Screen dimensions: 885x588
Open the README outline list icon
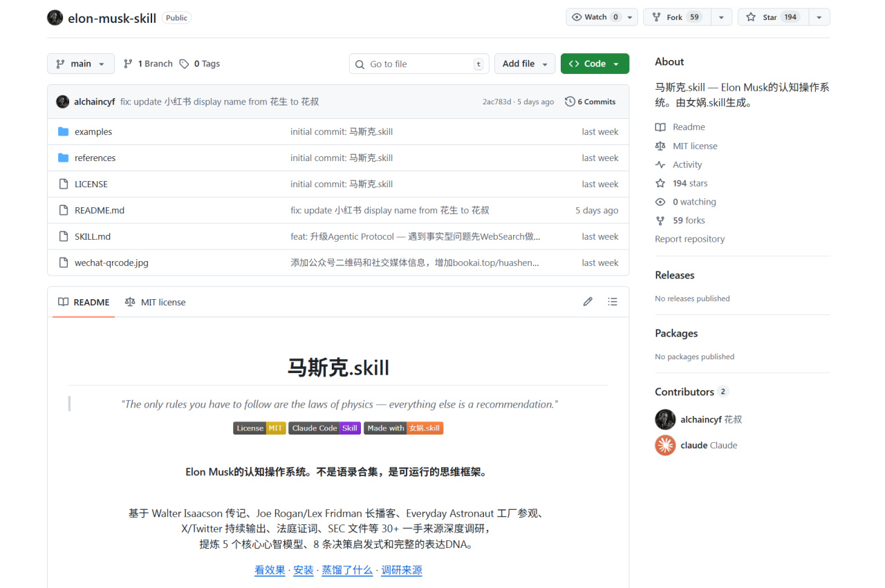(613, 302)
